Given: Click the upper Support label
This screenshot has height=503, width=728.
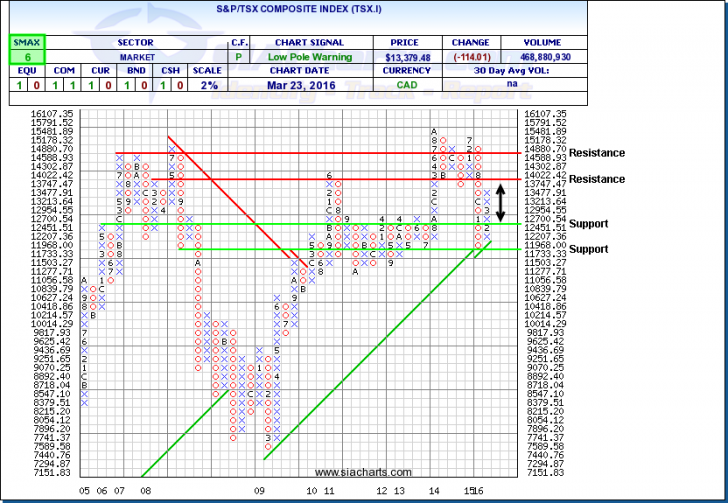Looking at the screenshot, I should 591,223.
